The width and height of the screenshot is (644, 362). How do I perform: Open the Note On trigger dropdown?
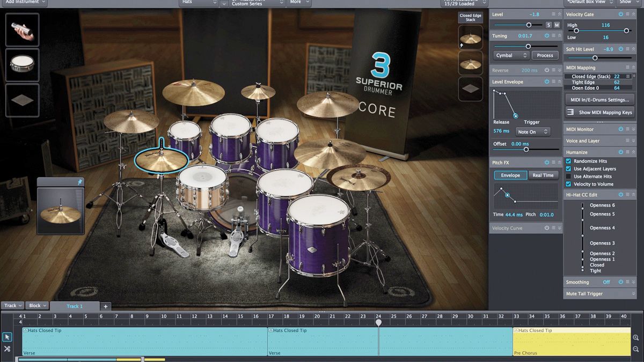[532, 132]
